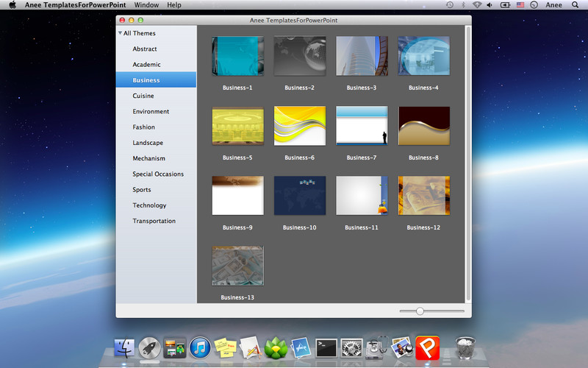Open Finder from the dock

(x=124, y=347)
